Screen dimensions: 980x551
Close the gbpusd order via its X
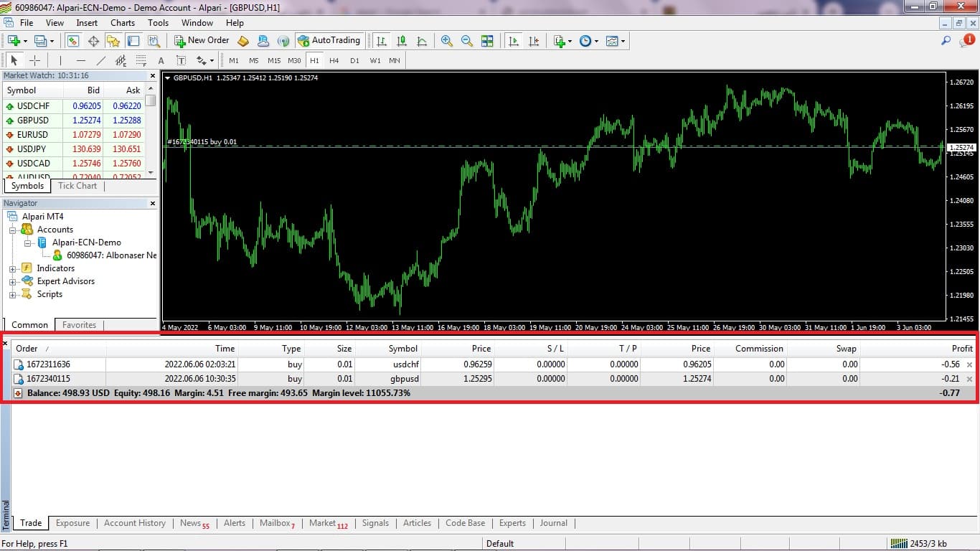pos(970,379)
